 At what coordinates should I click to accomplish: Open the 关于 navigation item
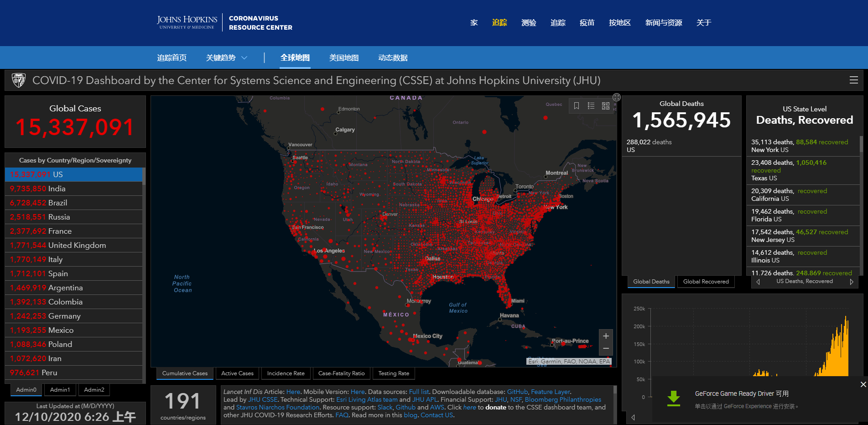click(704, 23)
